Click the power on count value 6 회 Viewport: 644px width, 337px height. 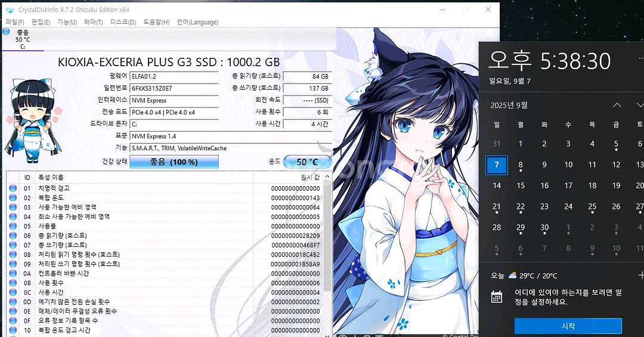(308, 112)
